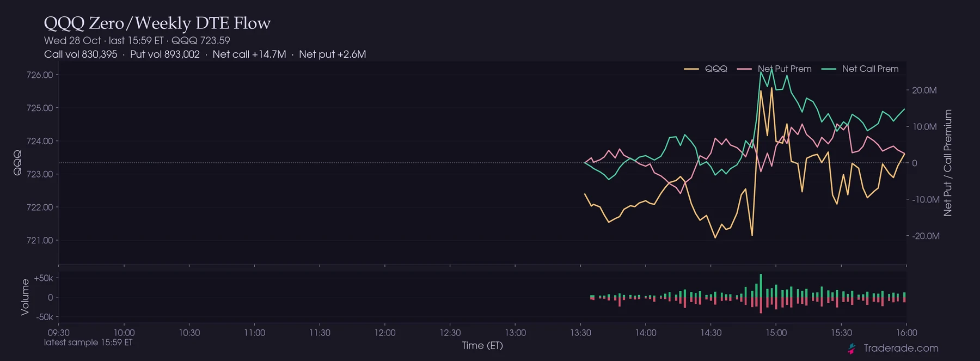980x361 pixels.
Task: Click the Put vol 893,002 stat
Action: coord(165,54)
